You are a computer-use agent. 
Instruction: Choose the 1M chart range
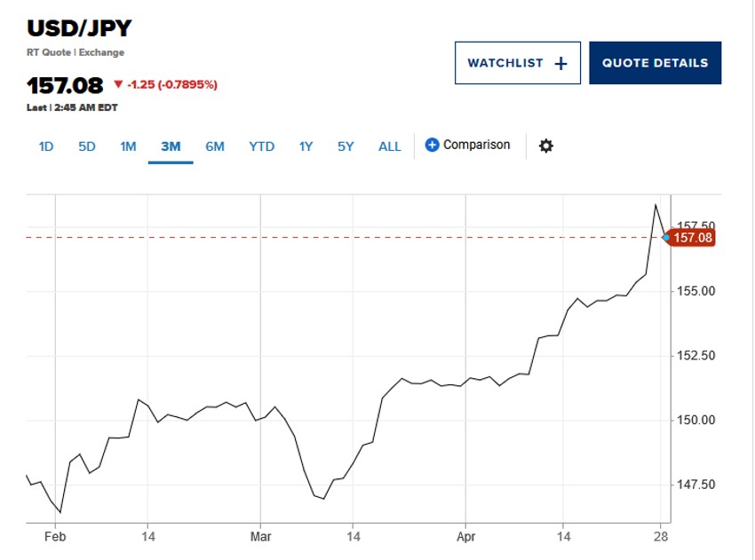click(128, 146)
